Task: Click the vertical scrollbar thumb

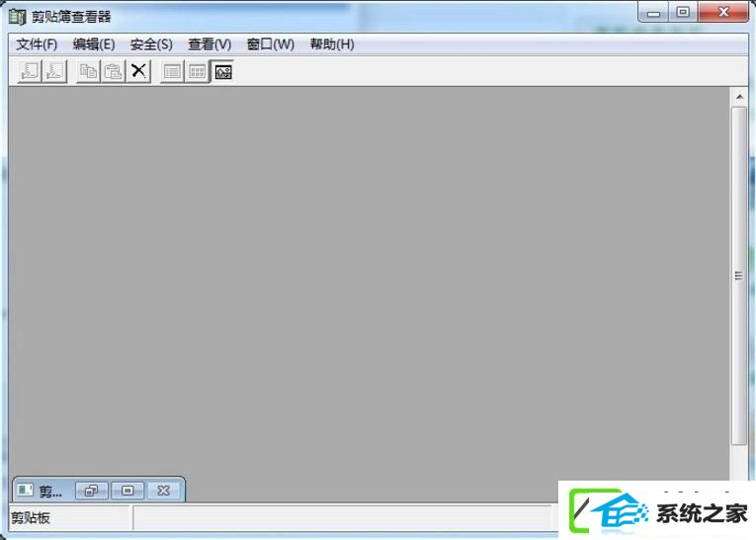Action: point(738,276)
